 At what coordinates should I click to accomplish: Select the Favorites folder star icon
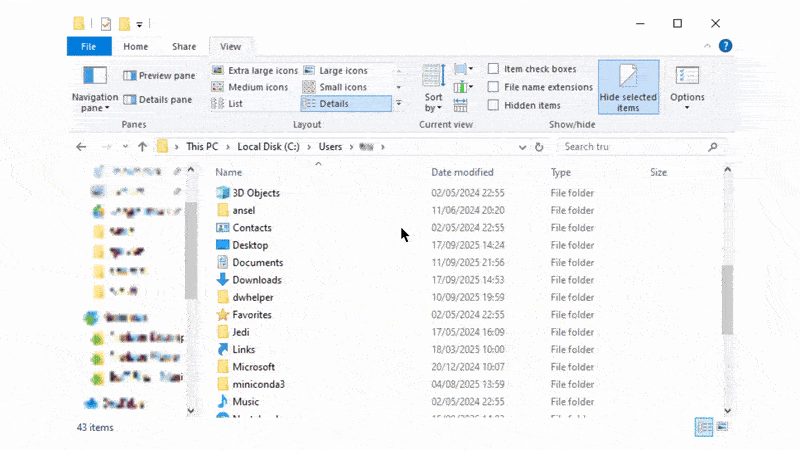222,315
